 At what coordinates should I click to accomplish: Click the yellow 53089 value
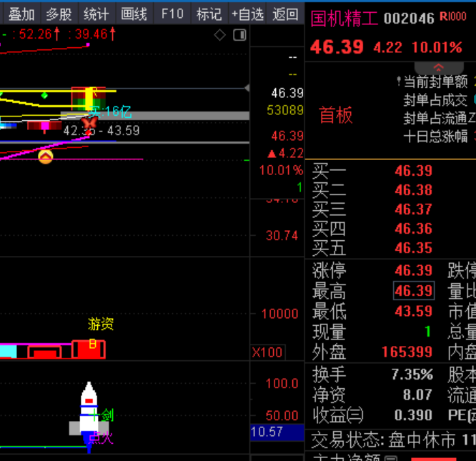[x=285, y=110]
